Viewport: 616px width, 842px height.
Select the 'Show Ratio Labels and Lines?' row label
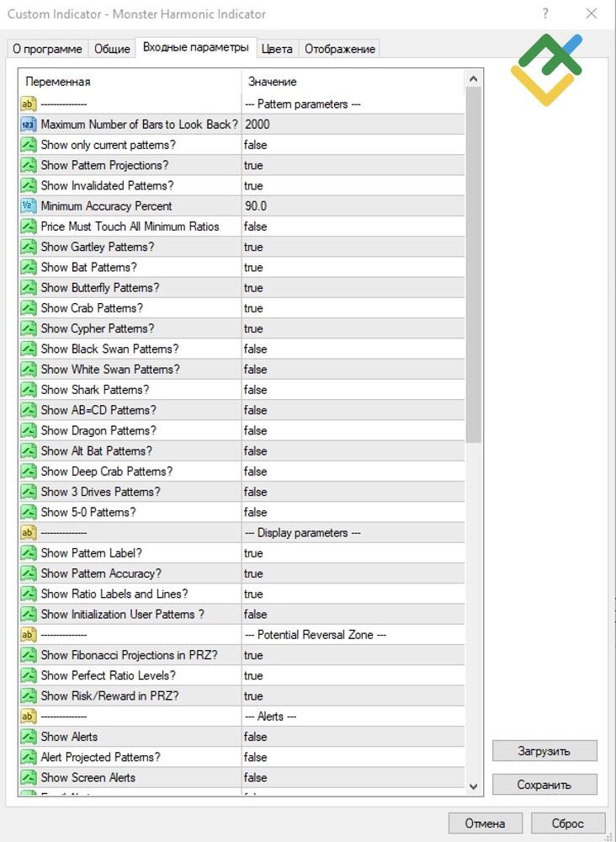(114, 594)
